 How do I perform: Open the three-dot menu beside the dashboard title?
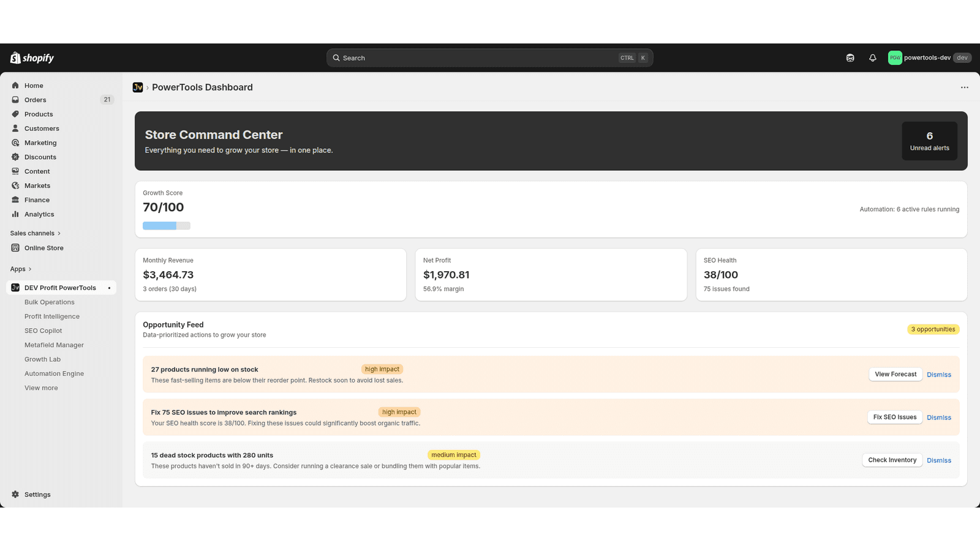click(965, 88)
